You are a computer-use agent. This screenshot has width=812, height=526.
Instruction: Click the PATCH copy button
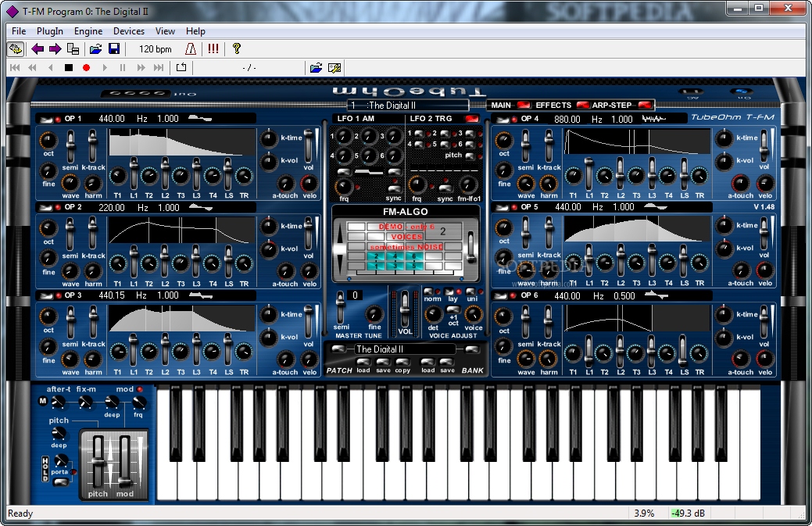point(402,362)
